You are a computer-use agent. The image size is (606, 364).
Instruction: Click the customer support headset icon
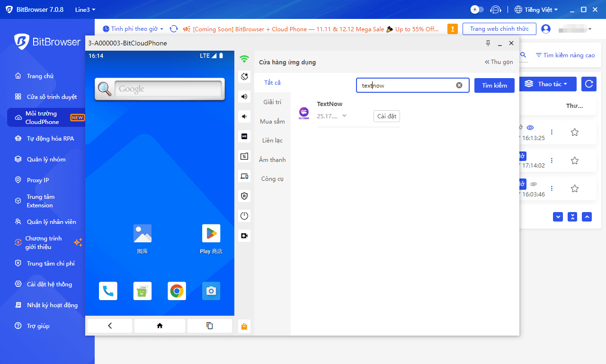495,9
